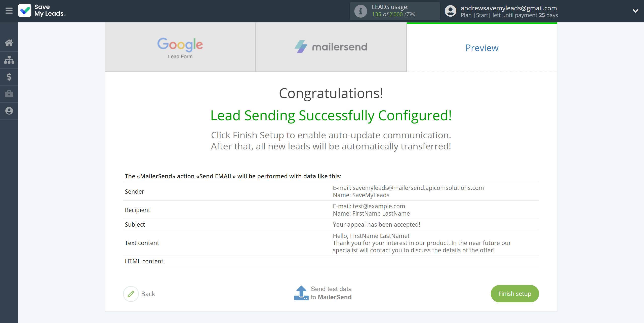Click the account avatar icon
The width and height of the screenshot is (644, 323).
[x=450, y=11]
